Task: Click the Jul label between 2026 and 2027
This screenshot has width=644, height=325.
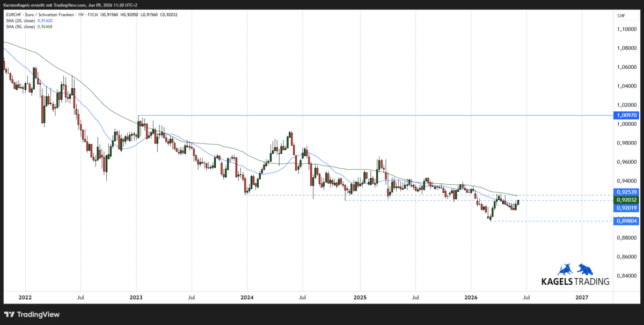Action: pos(526,297)
